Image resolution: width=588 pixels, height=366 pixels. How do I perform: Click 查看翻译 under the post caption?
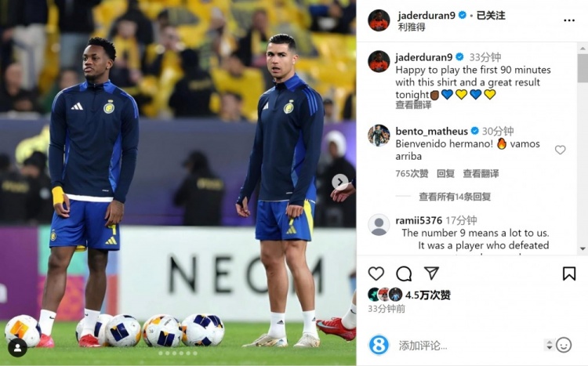tap(413, 105)
